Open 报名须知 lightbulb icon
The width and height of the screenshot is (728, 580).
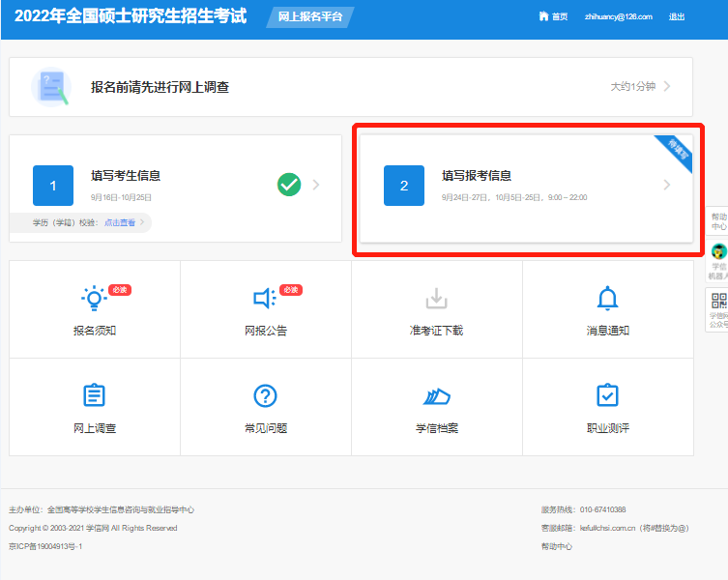coord(94,299)
